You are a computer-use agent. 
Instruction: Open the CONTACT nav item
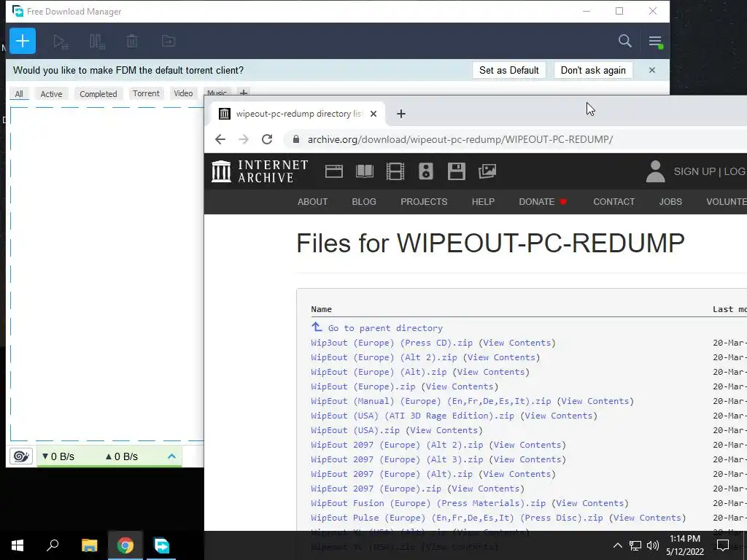click(614, 202)
